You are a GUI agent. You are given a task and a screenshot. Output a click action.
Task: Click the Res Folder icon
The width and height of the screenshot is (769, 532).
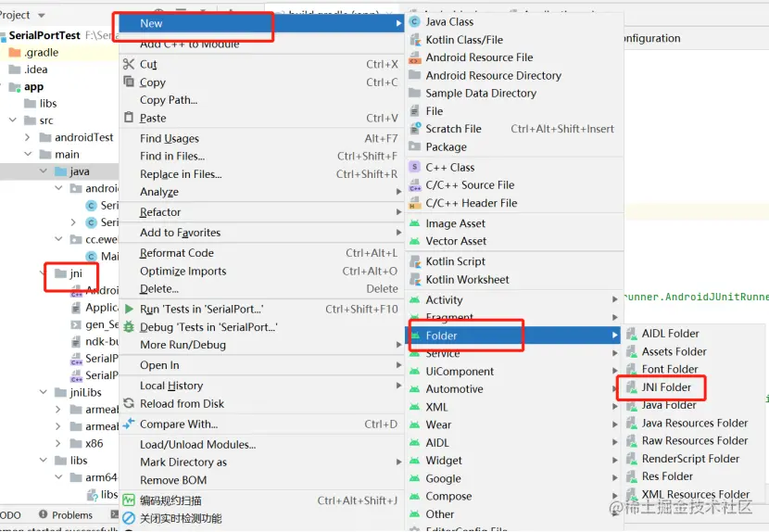(632, 476)
